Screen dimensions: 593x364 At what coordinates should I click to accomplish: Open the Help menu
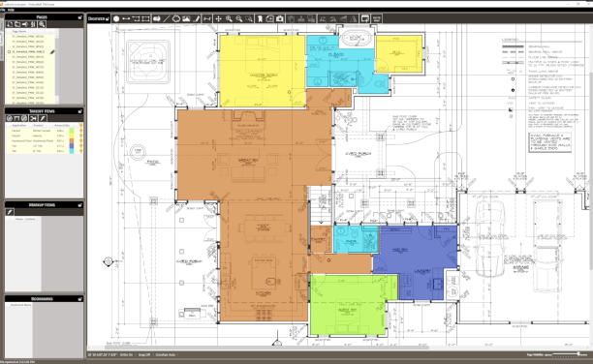(11, 10)
